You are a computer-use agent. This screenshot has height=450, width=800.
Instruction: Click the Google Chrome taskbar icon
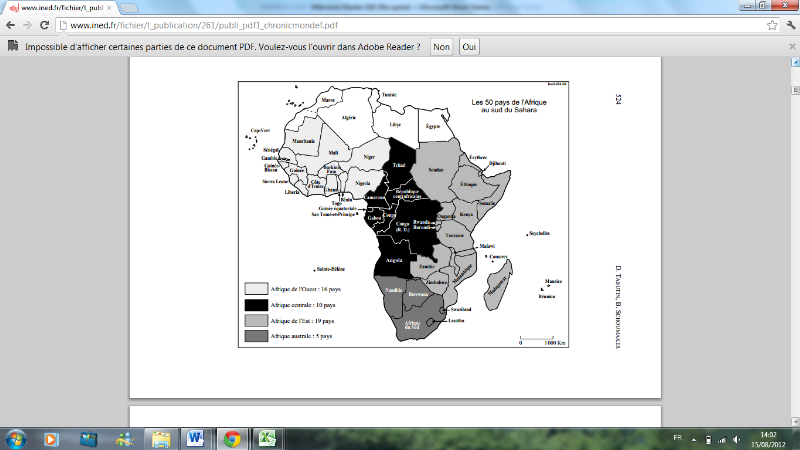(231, 438)
